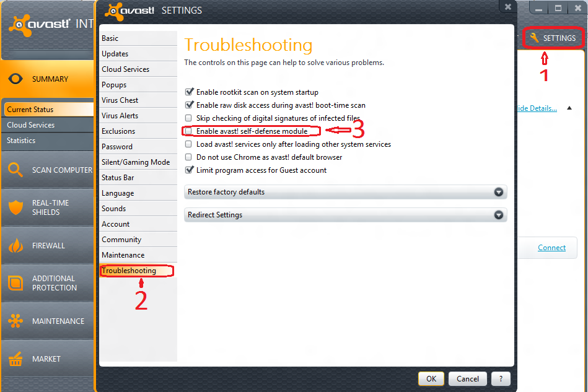The width and height of the screenshot is (588, 392).
Task: Open Real-Time Shields shield icon
Action: tap(15, 207)
